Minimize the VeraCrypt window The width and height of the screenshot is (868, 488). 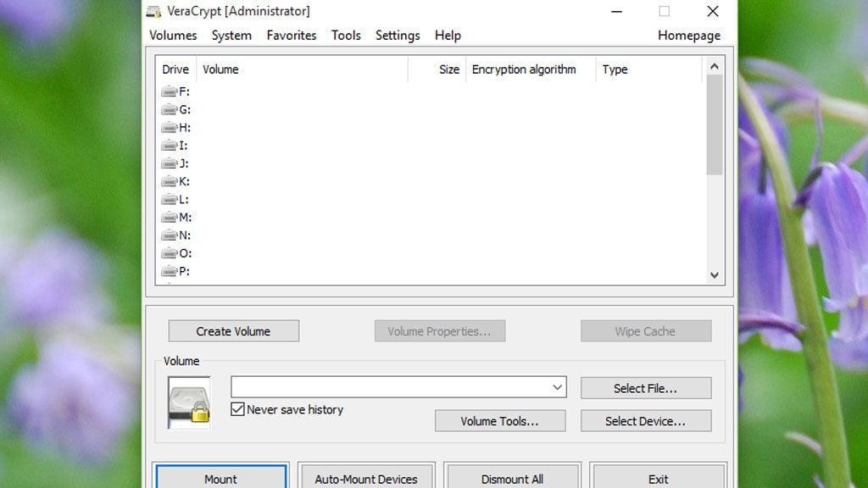click(617, 11)
